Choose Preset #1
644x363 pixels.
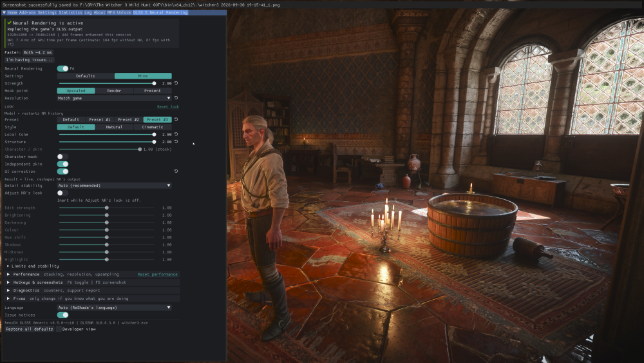tap(100, 120)
